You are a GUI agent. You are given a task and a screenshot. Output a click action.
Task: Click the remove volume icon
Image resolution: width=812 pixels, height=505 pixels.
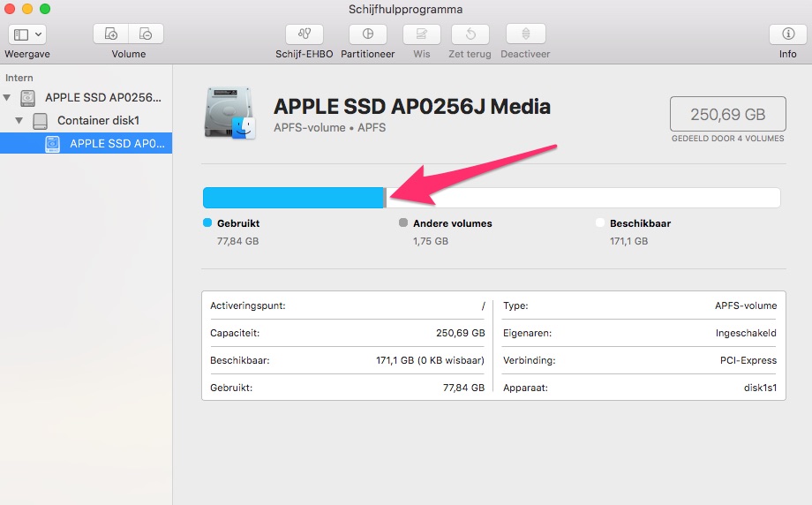click(x=146, y=34)
